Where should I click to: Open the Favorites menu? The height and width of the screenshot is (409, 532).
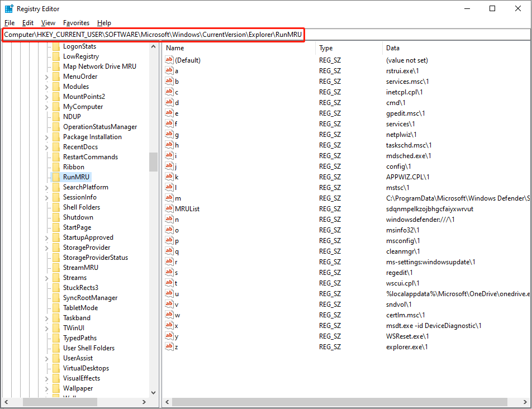(77, 23)
